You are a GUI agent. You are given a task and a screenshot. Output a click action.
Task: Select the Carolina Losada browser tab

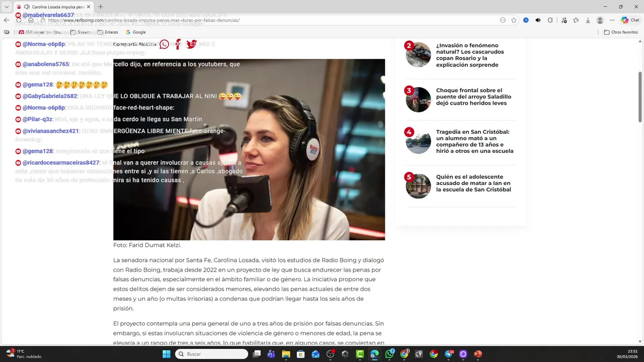(53, 7)
